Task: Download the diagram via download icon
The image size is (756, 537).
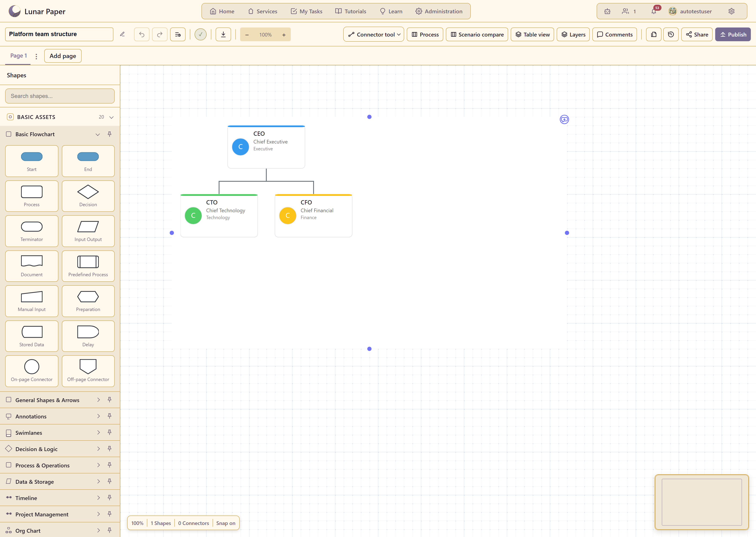Action: 223,34
